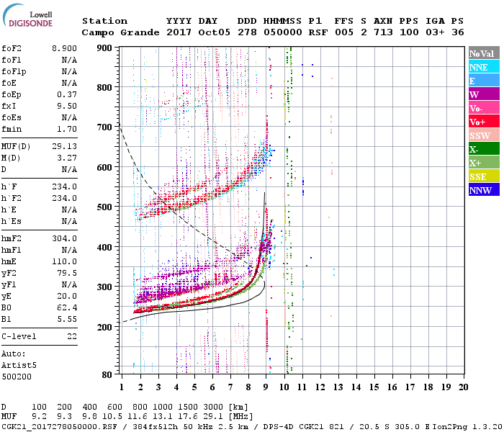
Task: Click the B1 value 5.55
Action: coord(67,319)
